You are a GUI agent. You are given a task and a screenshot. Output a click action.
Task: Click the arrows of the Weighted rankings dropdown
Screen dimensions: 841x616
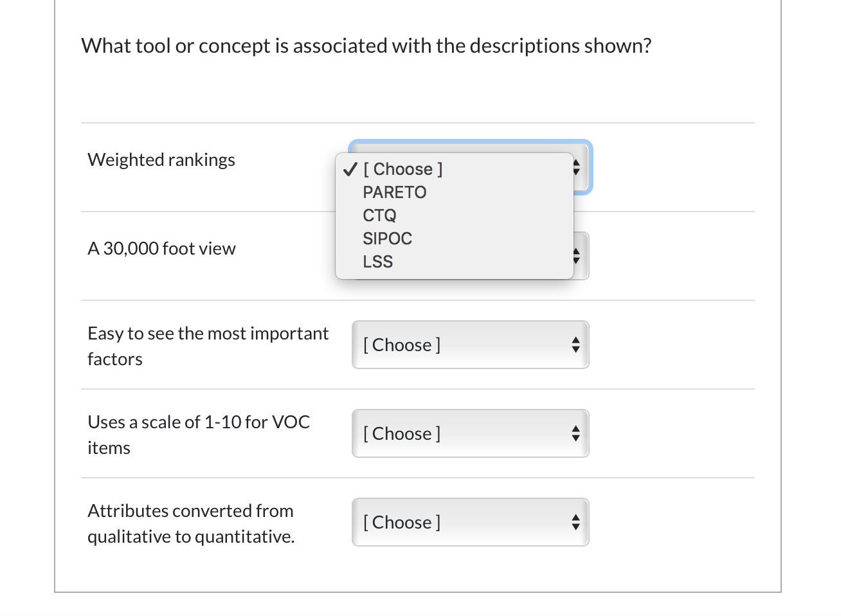point(577,167)
